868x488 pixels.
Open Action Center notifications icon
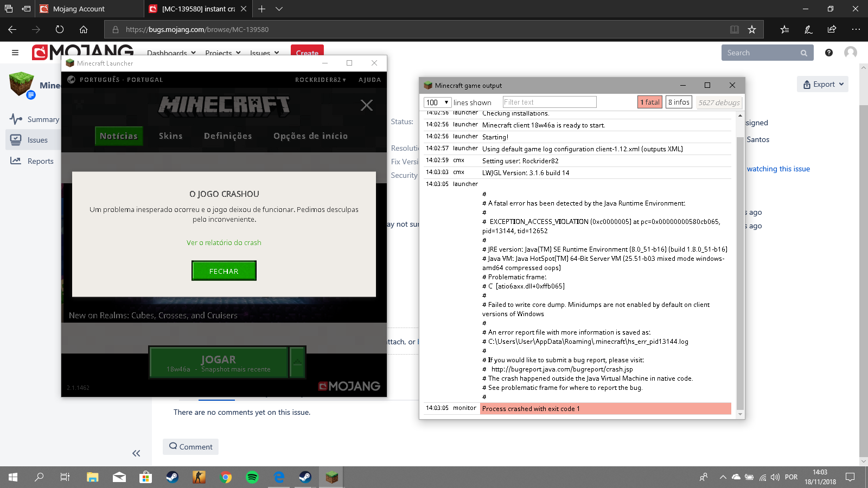tap(850, 477)
